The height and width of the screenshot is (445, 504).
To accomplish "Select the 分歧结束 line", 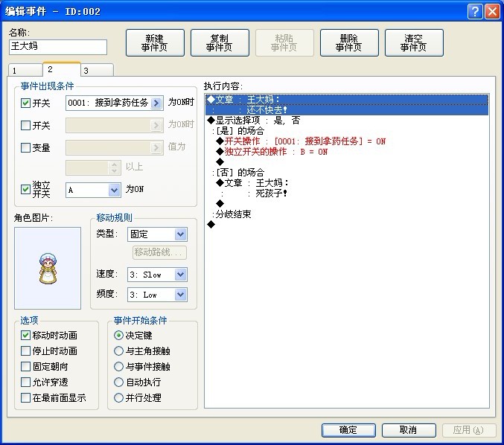I will coord(347,214).
